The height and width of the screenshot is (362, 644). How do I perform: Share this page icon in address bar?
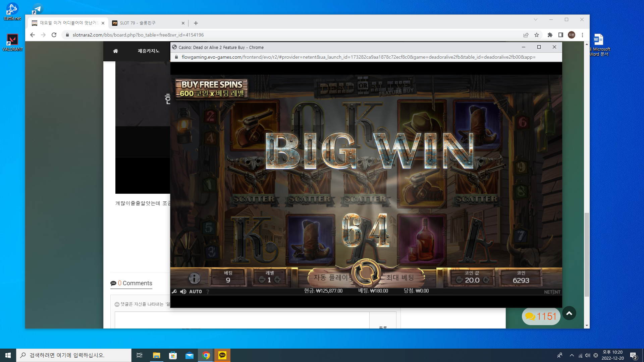coord(526,35)
